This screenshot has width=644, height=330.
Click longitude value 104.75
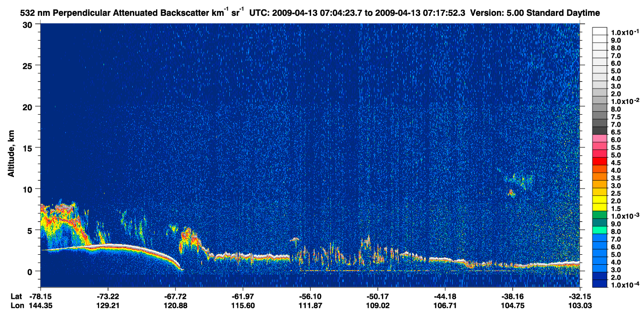[x=513, y=305]
